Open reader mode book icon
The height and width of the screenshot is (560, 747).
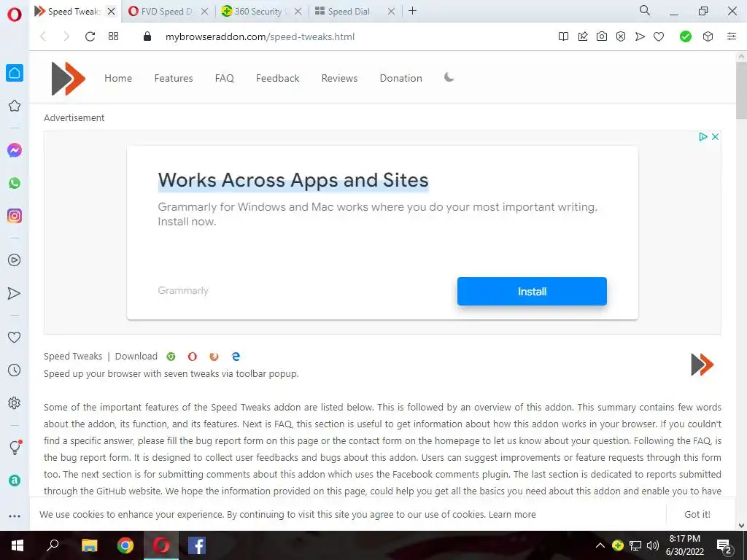[563, 36]
